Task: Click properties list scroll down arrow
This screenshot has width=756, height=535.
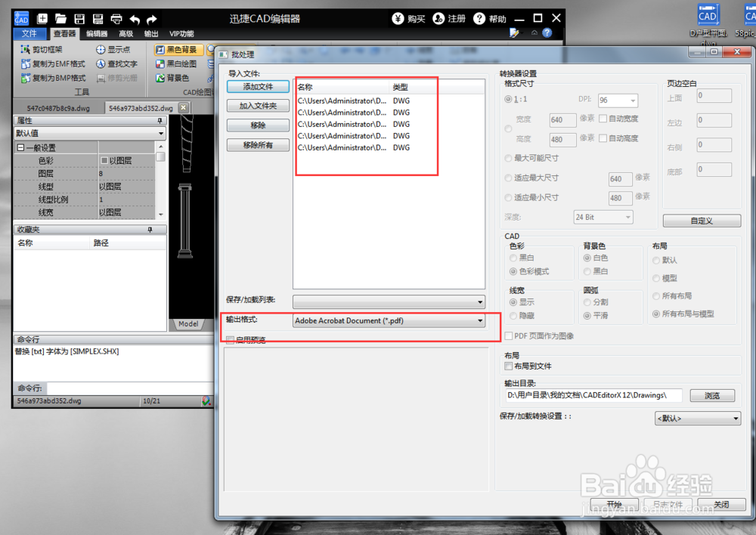Action: pos(160,214)
